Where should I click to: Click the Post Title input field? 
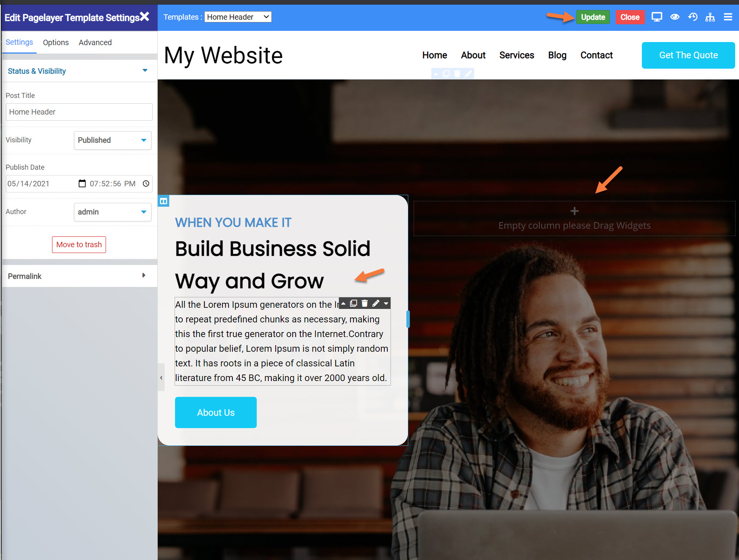pos(79,112)
